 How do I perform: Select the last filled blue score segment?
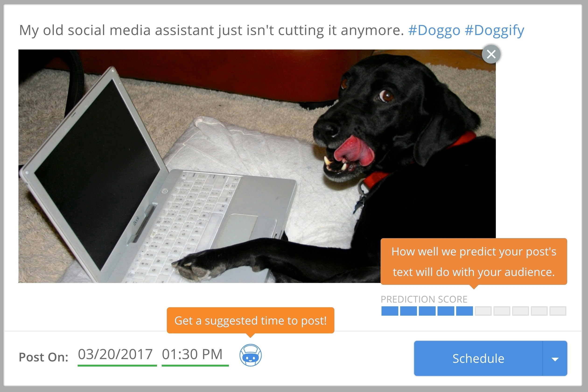464,311
